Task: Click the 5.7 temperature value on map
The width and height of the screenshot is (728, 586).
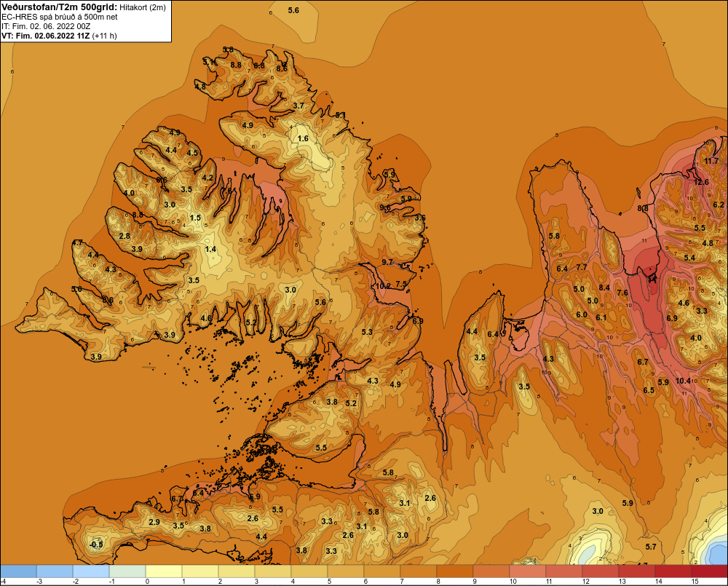Action: [651, 547]
